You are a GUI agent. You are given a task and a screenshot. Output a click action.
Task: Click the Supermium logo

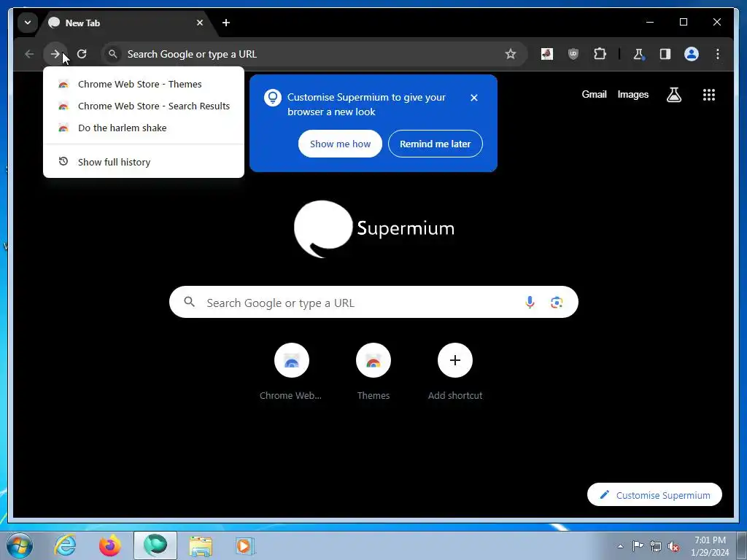coord(374,229)
